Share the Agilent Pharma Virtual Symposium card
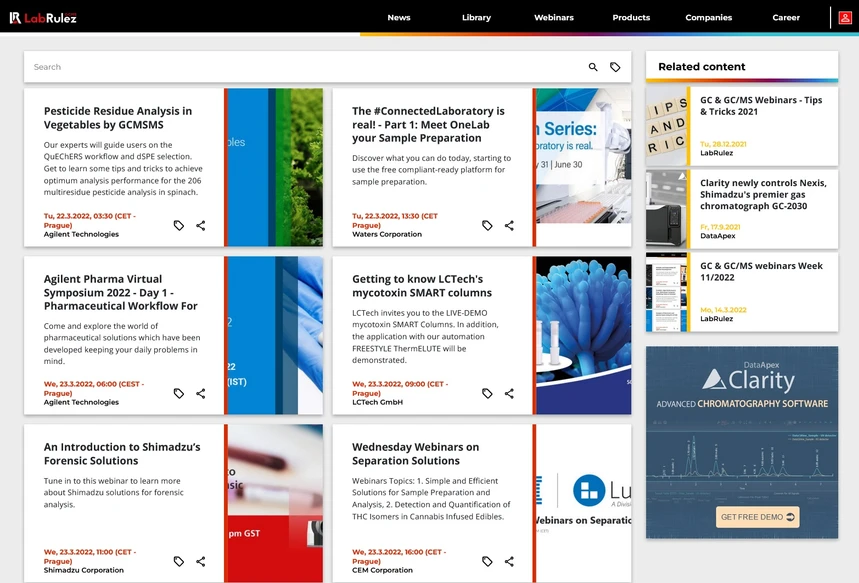 tap(201, 393)
